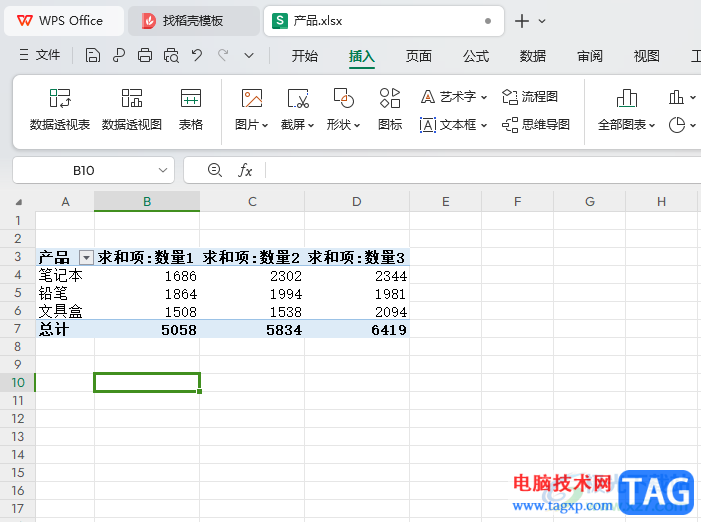This screenshot has width=701, height=522.
Task: Click the Export to PDF icon
Action: [x=119, y=55]
